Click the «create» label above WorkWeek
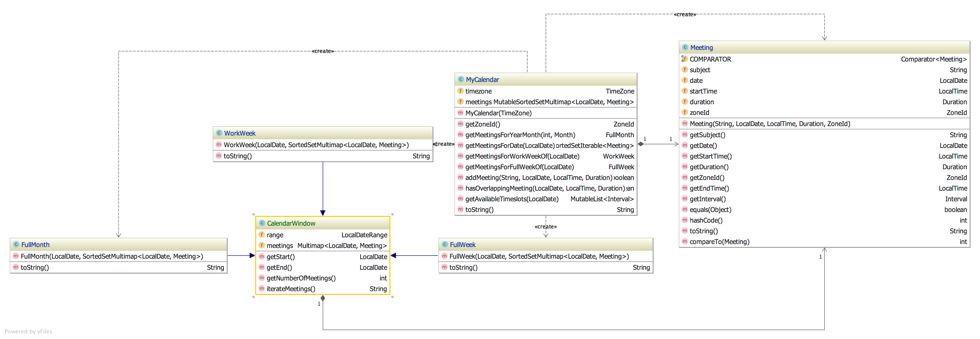Screen dimensions: 980x339 [323, 51]
